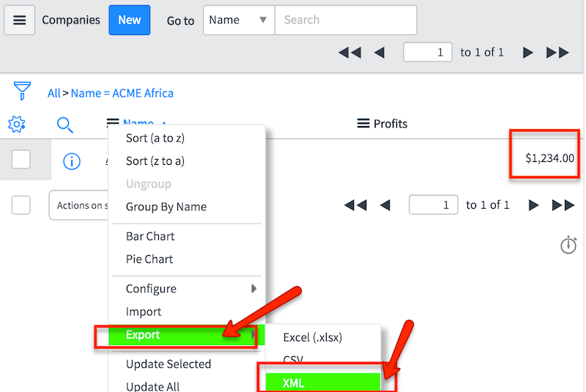Open the record info preview icon

(x=72, y=161)
